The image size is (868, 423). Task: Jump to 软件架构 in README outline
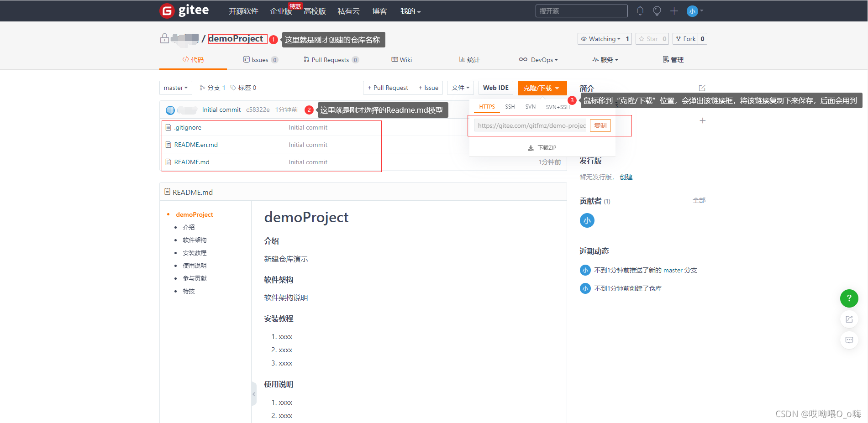pyautogui.click(x=195, y=240)
